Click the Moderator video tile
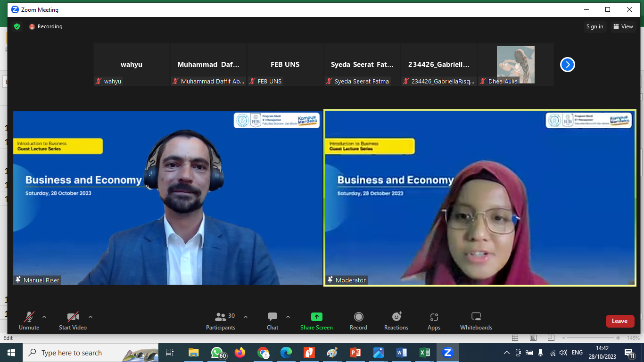Viewport: 644px width, 362px height. pos(480,197)
